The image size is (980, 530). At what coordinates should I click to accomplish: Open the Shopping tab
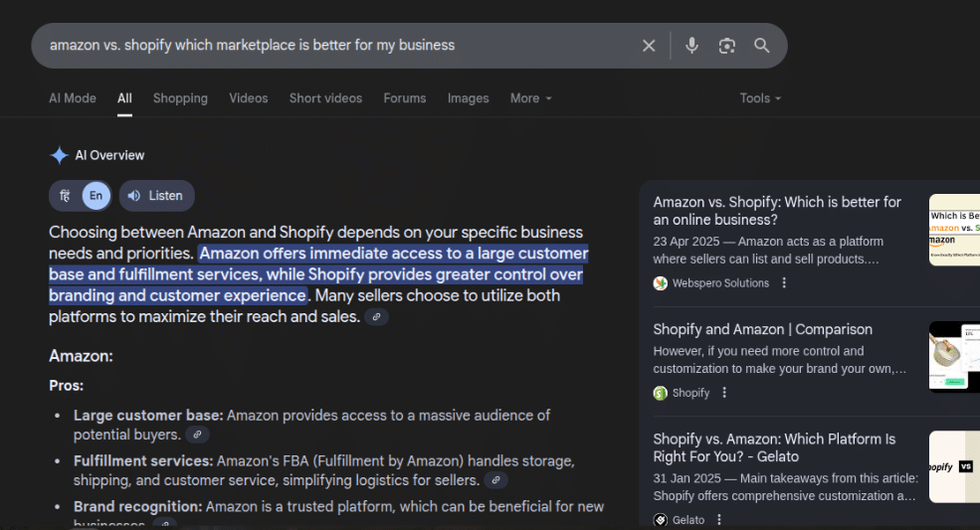(x=180, y=98)
